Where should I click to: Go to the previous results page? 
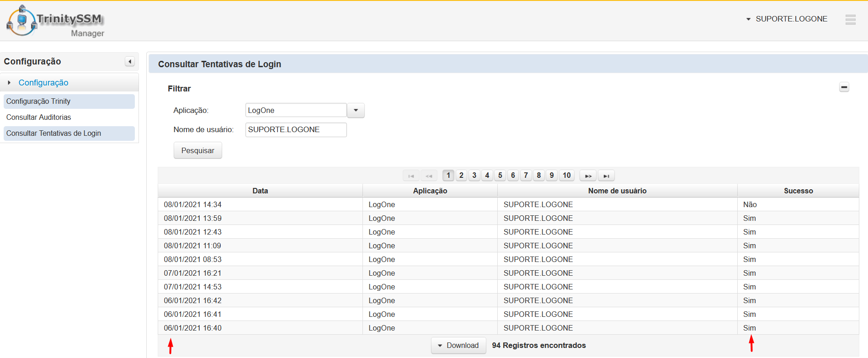(429, 176)
